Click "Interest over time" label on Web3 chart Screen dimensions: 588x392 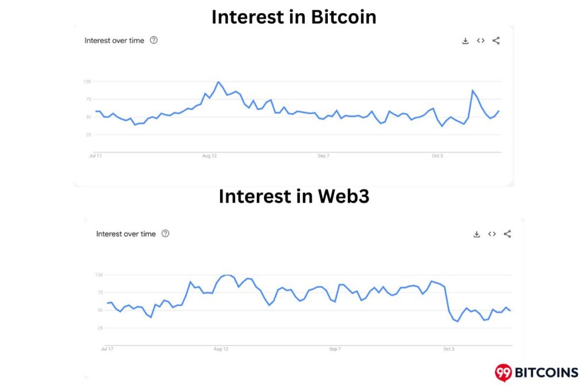point(126,234)
